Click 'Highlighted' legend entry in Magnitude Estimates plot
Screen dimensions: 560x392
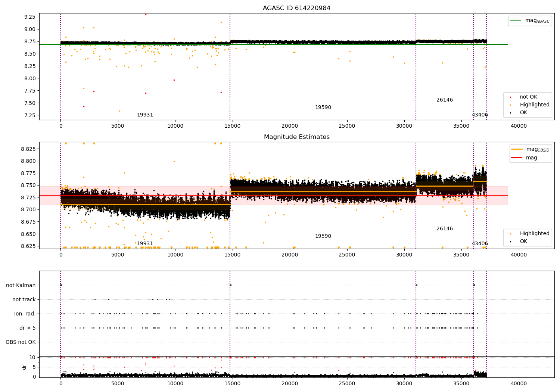click(x=534, y=234)
